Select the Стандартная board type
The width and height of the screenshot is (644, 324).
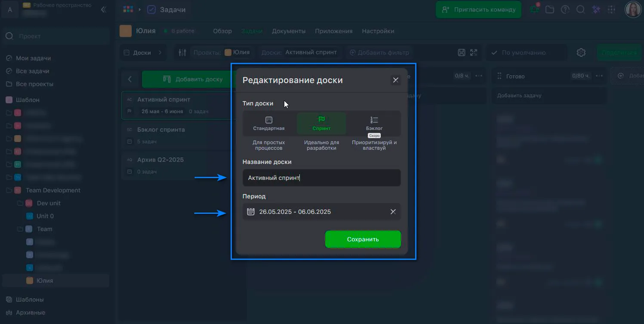point(269,124)
